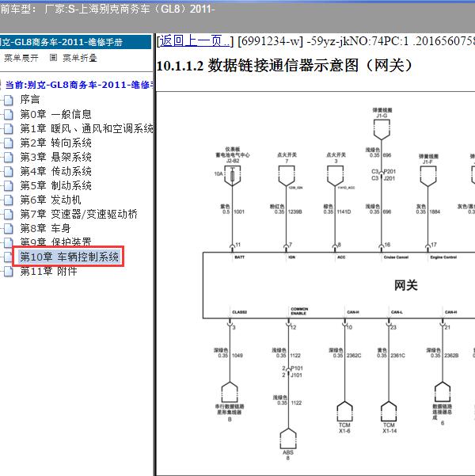Click the Cruise Cancel pin label
The height and width of the screenshot is (476, 475).
[x=396, y=257]
